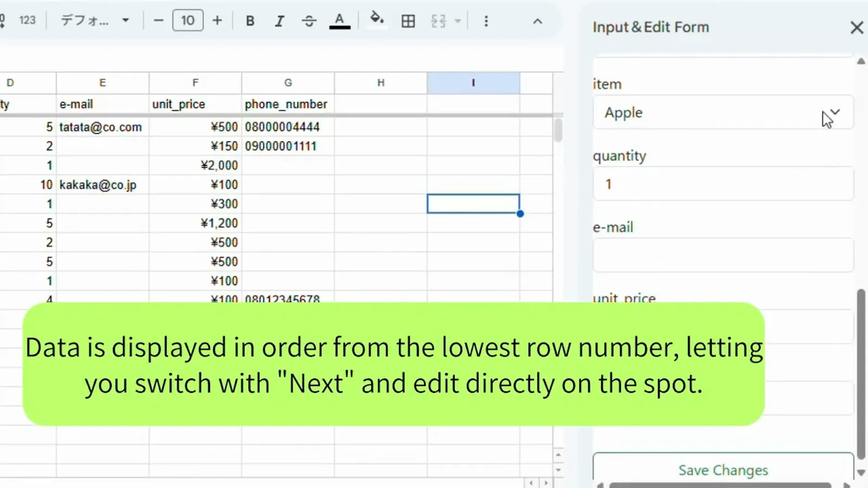
Task: Select column E header
Action: pyautogui.click(x=103, y=82)
